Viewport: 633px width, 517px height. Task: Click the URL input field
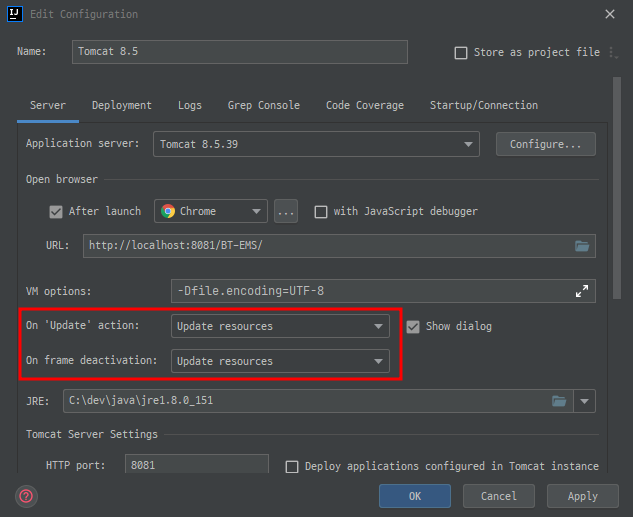(x=339, y=246)
